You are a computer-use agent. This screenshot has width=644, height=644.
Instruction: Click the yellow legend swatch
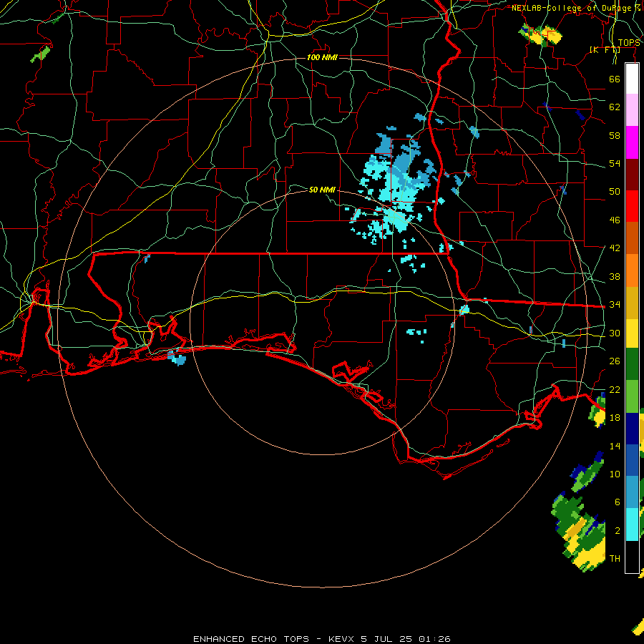click(632, 333)
